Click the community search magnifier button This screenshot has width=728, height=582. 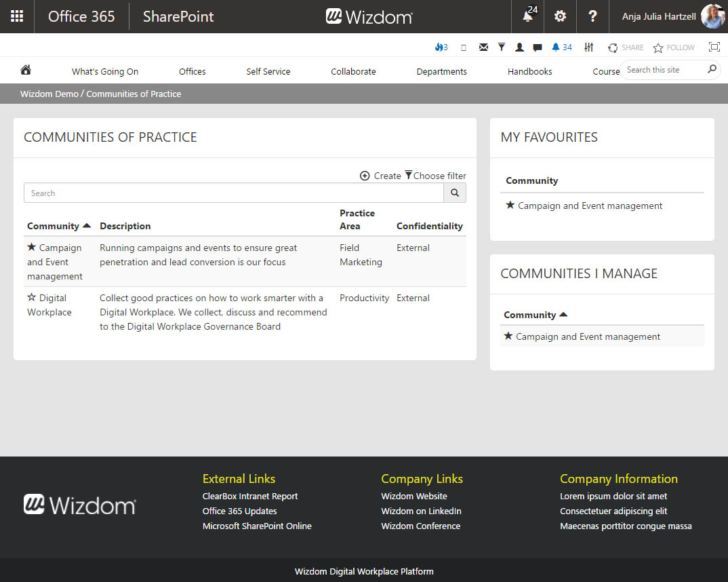click(455, 193)
